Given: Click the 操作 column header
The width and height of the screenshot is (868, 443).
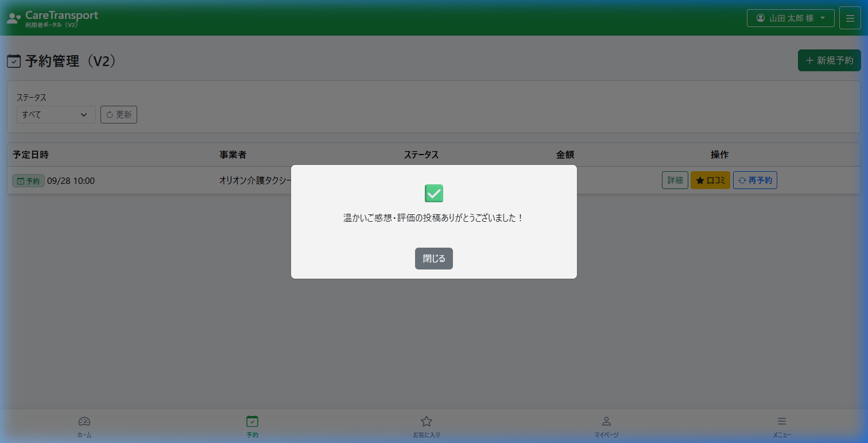Looking at the screenshot, I should (720, 155).
